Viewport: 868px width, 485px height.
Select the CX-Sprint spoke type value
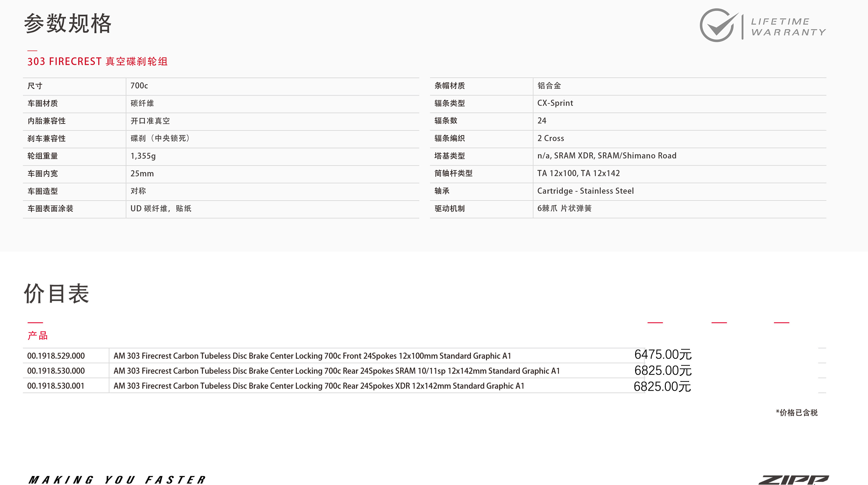click(555, 103)
